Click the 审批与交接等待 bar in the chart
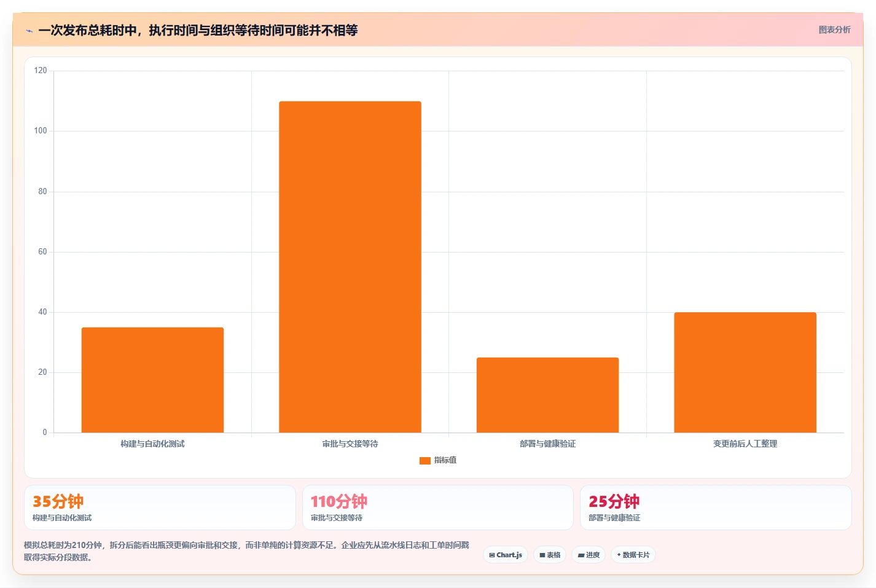The width and height of the screenshot is (876, 588). [x=350, y=267]
